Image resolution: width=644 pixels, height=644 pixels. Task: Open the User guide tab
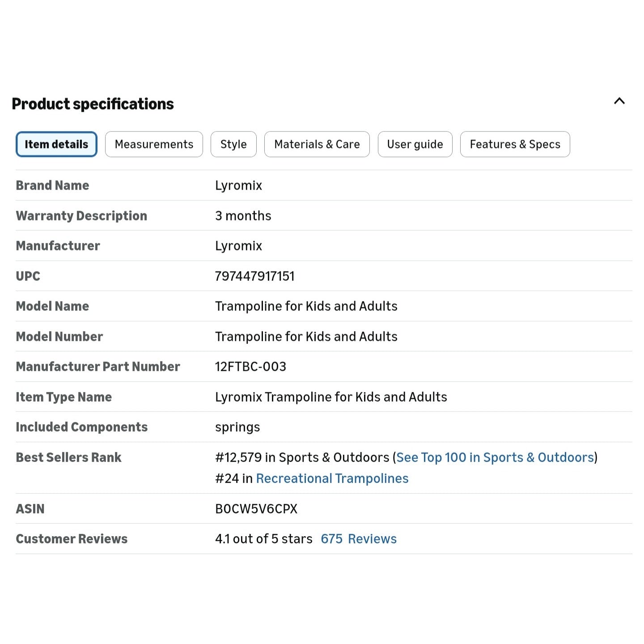click(415, 144)
